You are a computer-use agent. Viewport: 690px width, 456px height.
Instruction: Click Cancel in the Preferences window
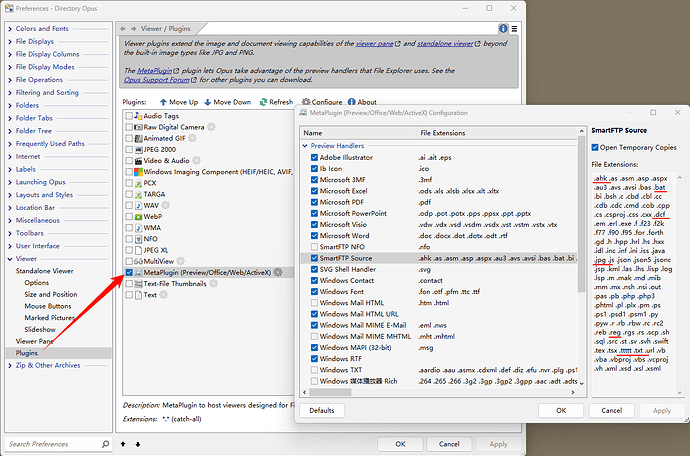coord(449,444)
